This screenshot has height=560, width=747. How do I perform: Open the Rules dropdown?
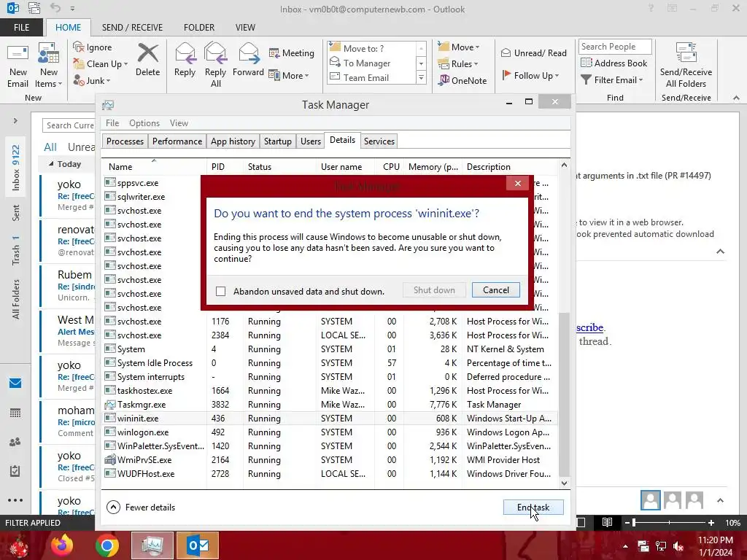458,64
